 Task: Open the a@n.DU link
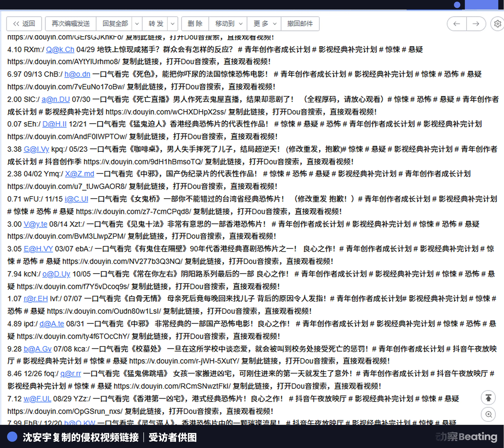point(56,99)
